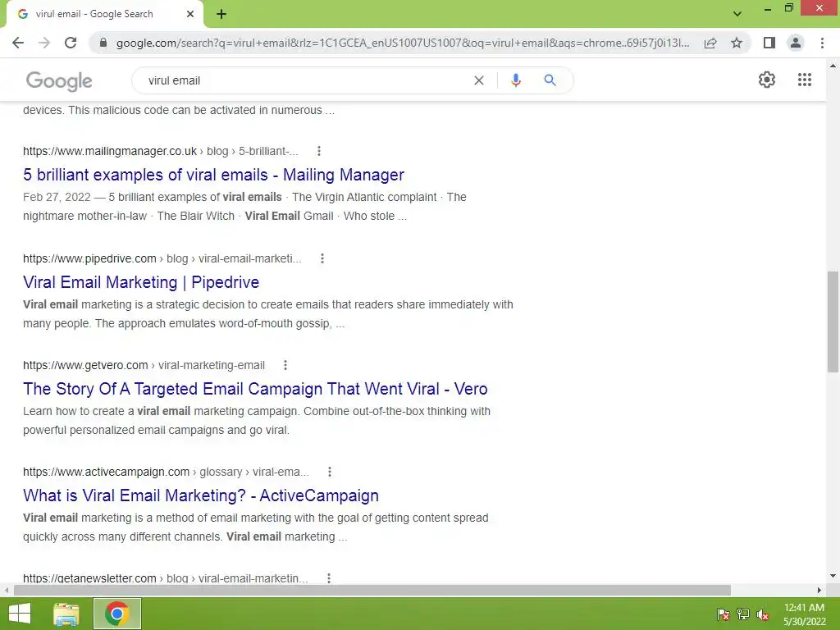Open the Chrome profile avatar
The width and height of the screenshot is (840, 630).
pos(796,43)
